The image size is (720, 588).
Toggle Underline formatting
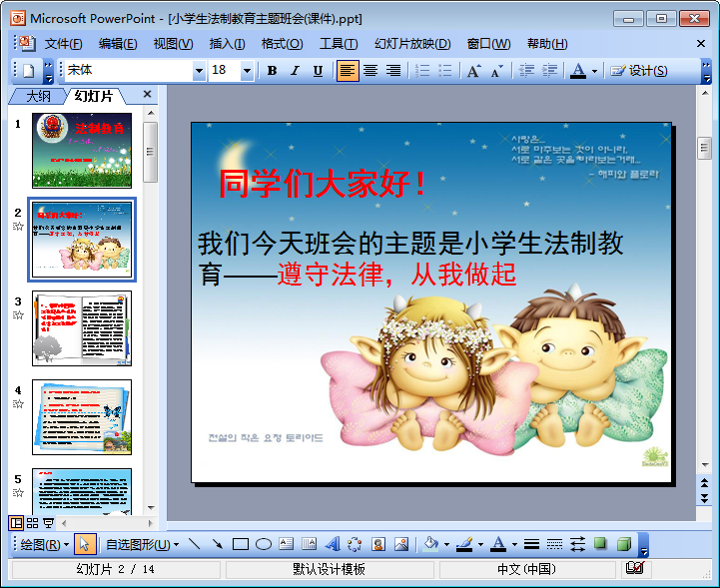(318, 71)
